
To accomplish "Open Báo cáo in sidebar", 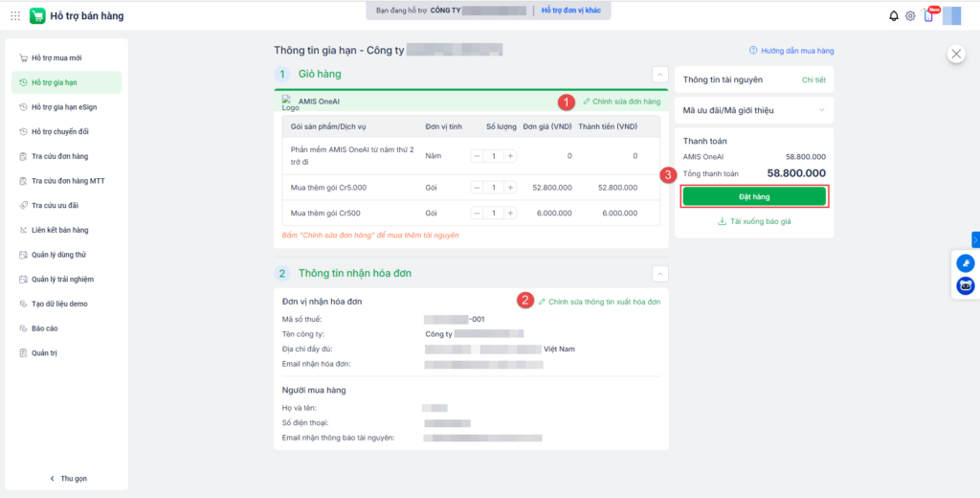I will (66, 328).
